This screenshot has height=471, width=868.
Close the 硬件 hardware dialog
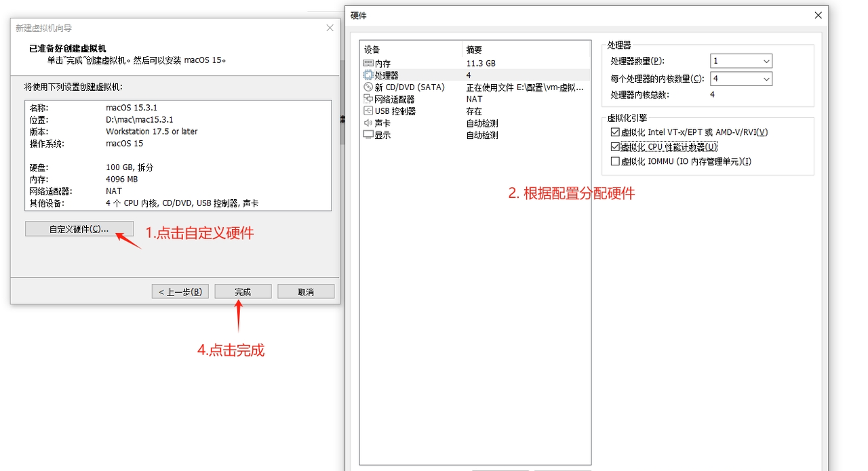coord(817,15)
